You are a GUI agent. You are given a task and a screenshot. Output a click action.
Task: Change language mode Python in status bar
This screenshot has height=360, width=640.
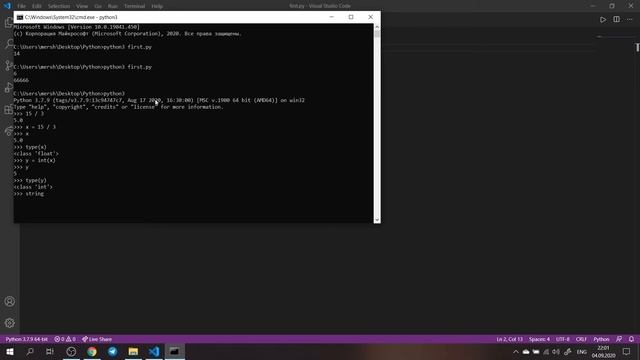[601, 339]
